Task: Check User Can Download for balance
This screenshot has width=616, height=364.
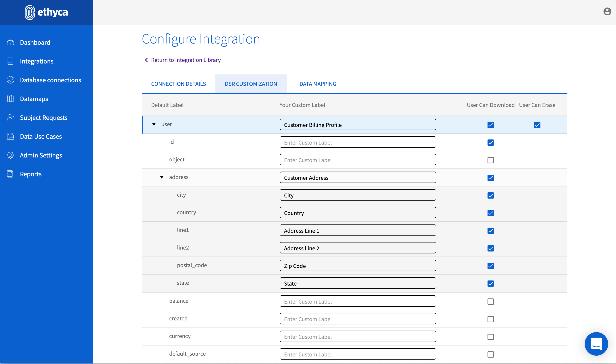Action: pos(490,302)
